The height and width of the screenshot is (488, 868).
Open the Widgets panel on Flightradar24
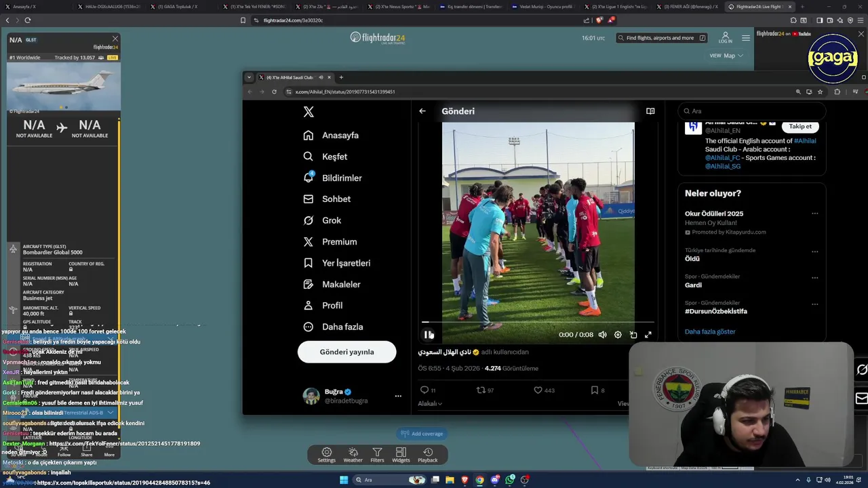[x=401, y=455]
